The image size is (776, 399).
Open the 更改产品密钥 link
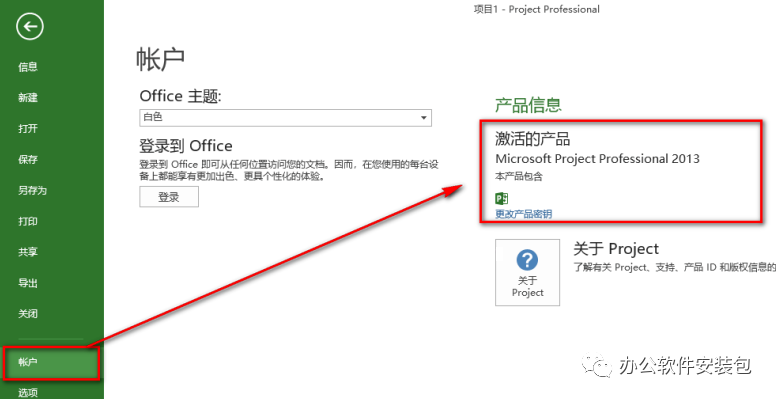[x=524, y=214]
